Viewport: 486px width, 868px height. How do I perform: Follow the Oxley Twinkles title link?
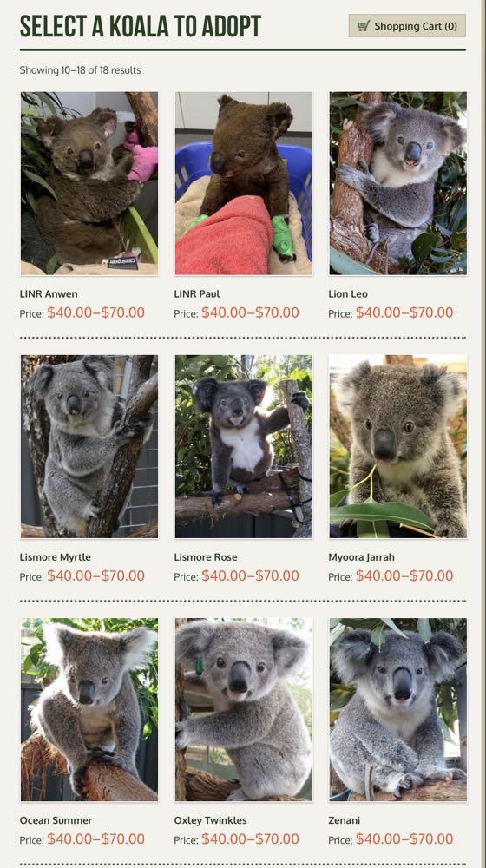(x=210, y=820)
